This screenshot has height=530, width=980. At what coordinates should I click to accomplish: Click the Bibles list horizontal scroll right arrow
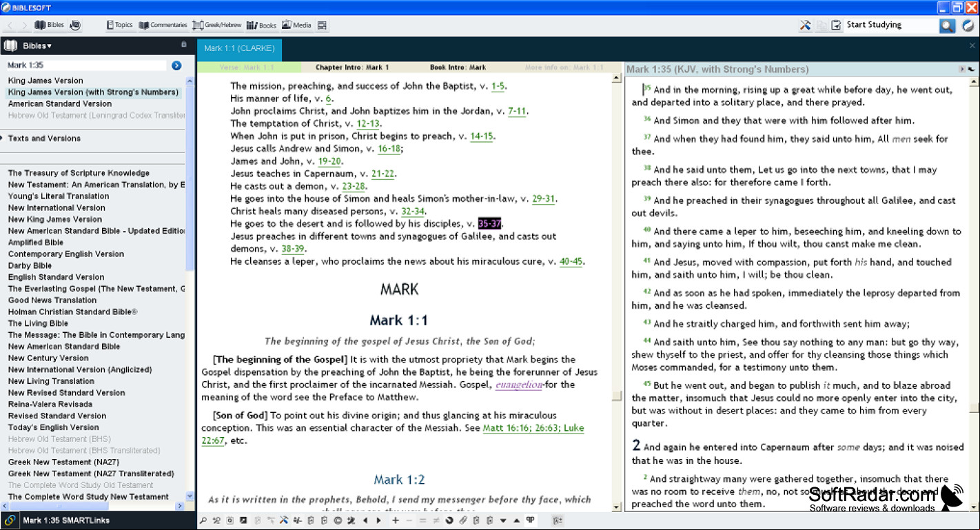click(181, 506)
